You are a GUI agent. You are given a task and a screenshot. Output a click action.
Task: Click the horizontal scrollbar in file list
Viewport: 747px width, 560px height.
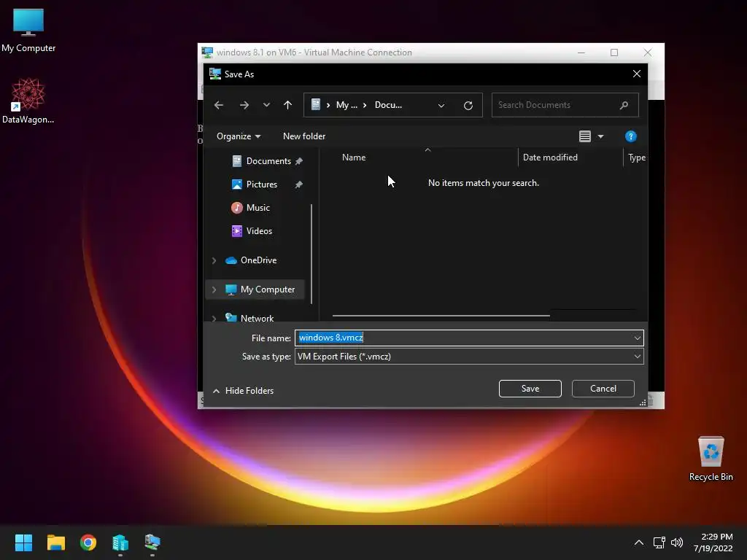pos(441,315)
